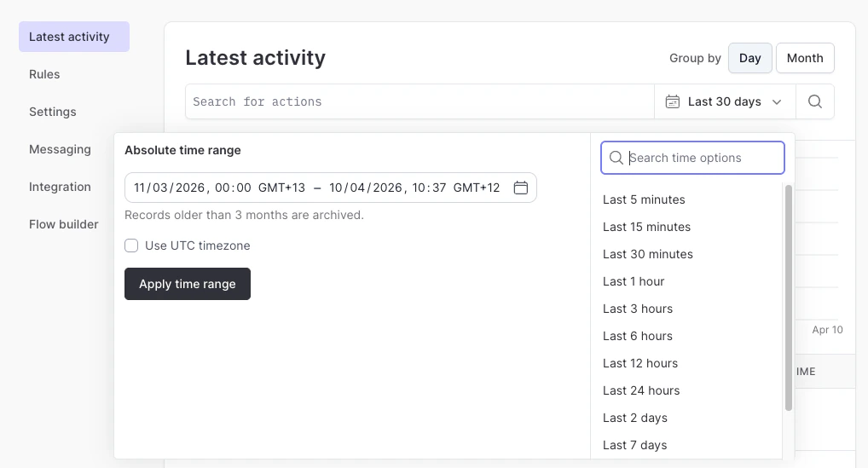Click the Search time options input
The image size is (868, 468).
tap(692, 158)
